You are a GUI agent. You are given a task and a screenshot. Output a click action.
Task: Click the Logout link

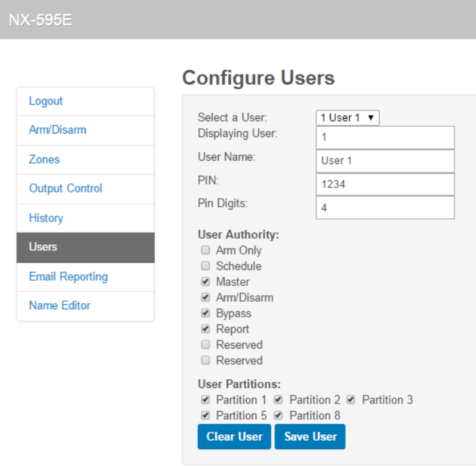point(45,101)
